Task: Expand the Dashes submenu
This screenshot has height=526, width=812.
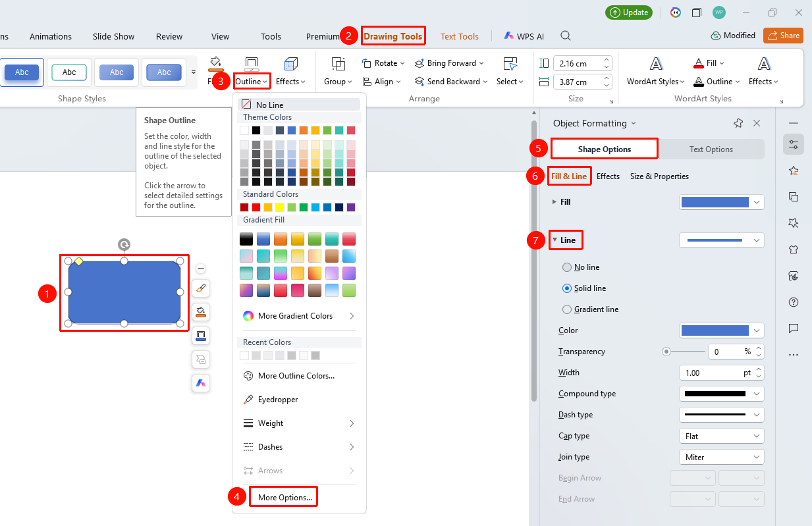Action: tap(299, 447)
